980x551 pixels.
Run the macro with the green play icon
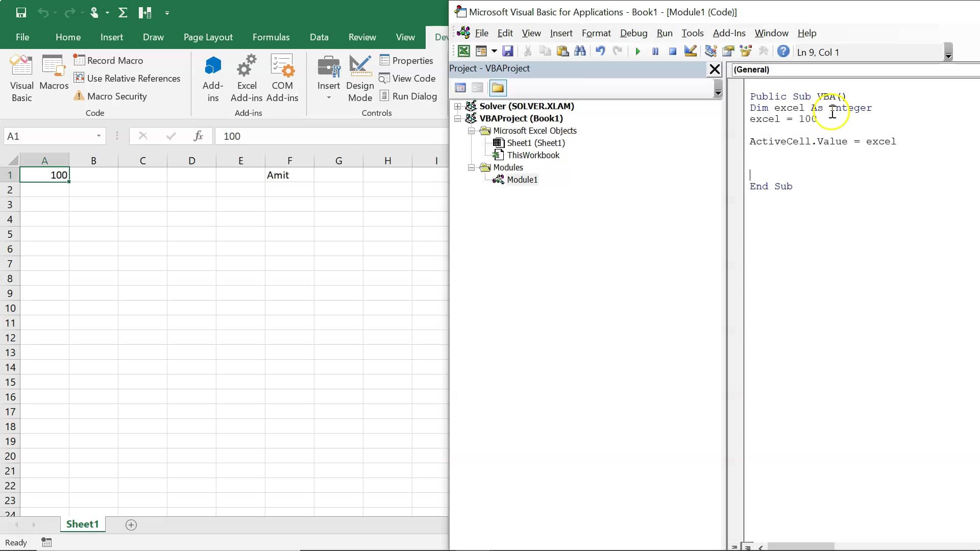638,51
